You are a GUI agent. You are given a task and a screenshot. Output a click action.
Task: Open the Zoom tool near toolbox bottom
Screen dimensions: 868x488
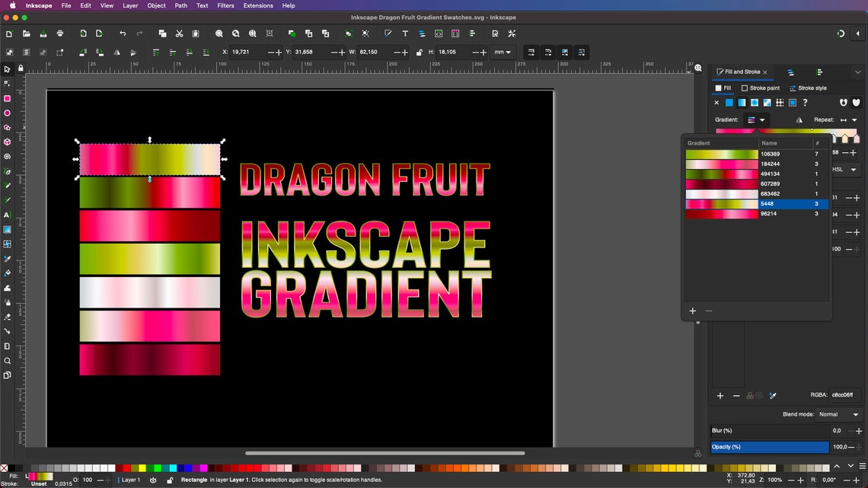point(8,361)
